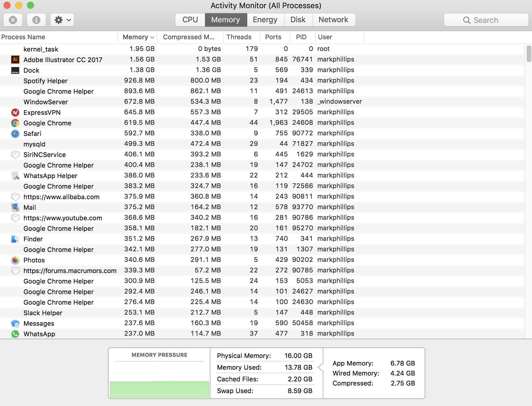This screenshot has height=406, width=532.
Task: Switch to the CPU tab
Action: tap(190, 20)
